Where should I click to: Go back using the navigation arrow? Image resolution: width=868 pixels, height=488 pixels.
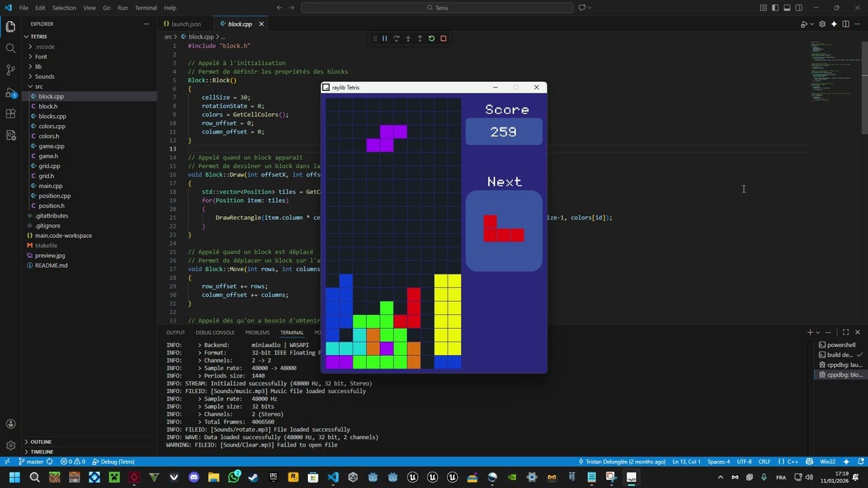coord(279,8)
